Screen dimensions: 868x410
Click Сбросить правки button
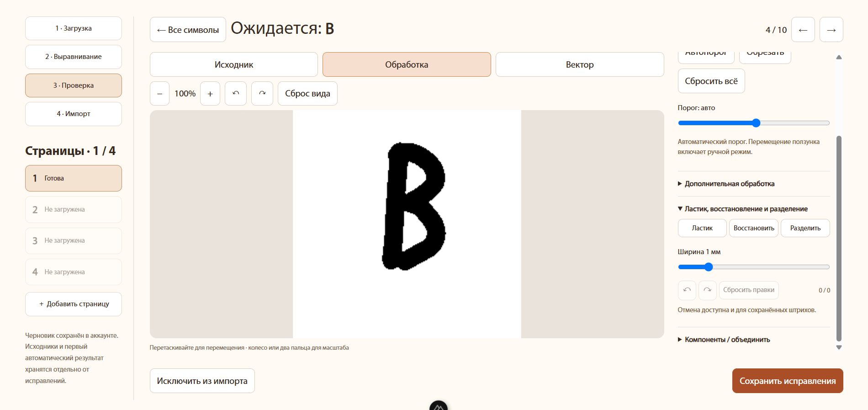point(749,290)
